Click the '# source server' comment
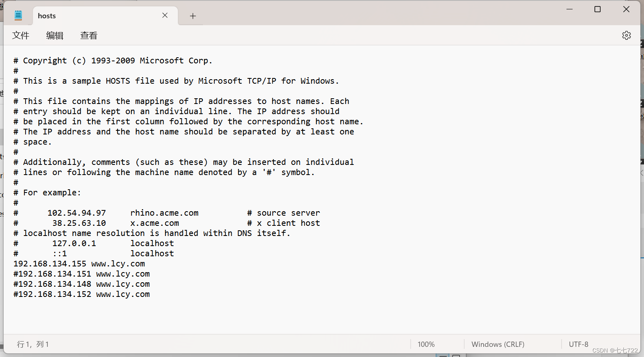Viewport: 644px width, 357px height. 284,213
